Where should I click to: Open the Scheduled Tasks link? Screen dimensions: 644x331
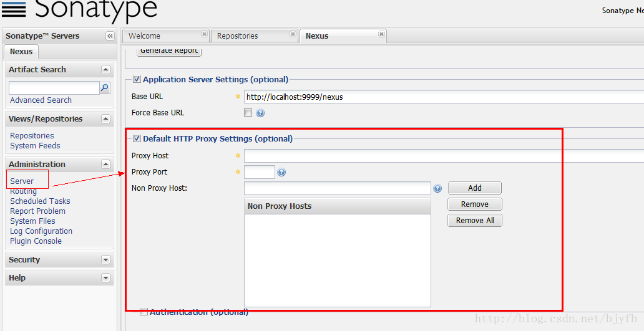tap(40, 201)
